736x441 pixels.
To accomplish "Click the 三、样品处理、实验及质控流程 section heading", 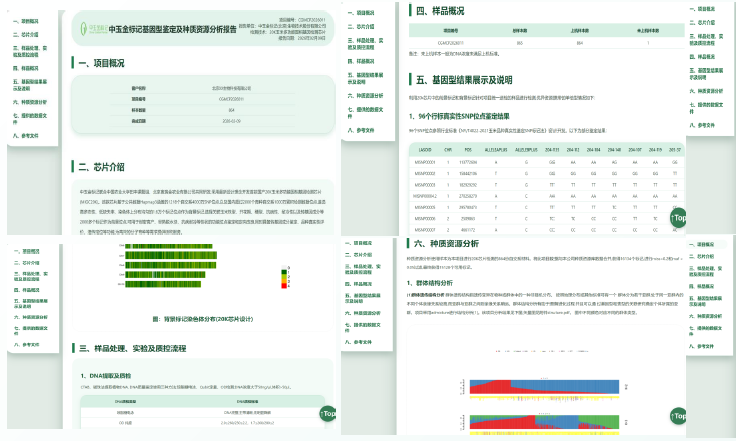I will 133,349.
